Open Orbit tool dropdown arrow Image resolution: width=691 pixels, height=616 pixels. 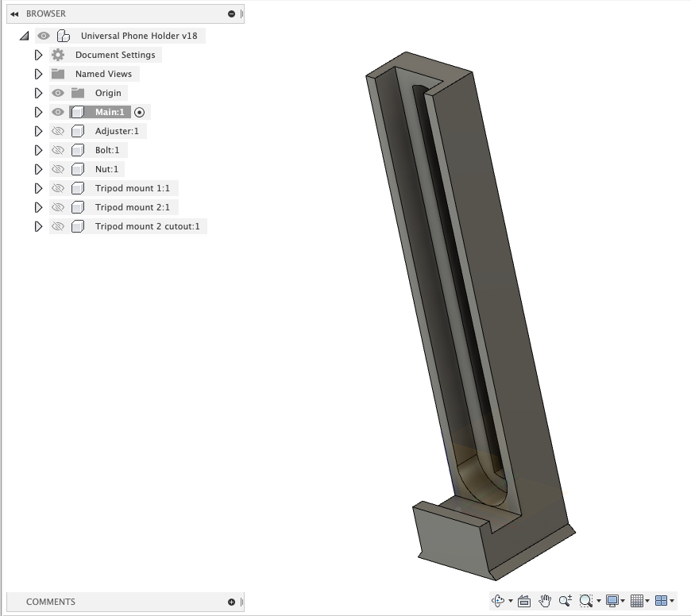511,601
